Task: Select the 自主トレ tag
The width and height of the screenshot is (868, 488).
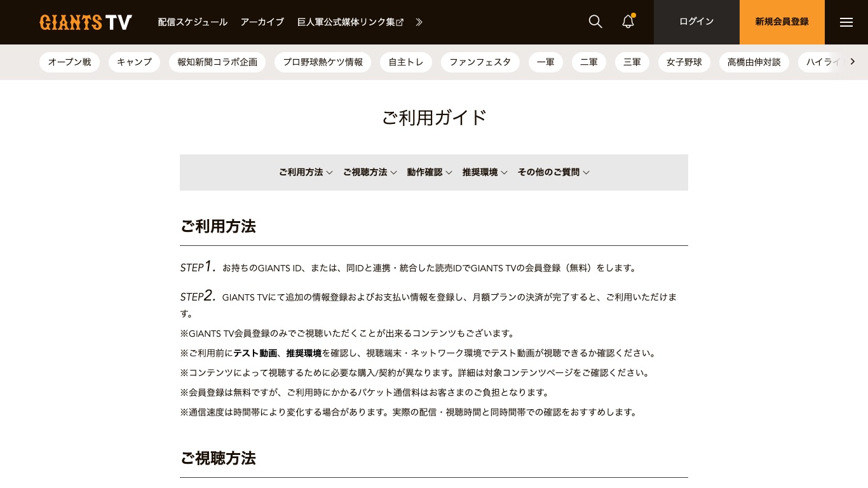Action: (406, 62)
